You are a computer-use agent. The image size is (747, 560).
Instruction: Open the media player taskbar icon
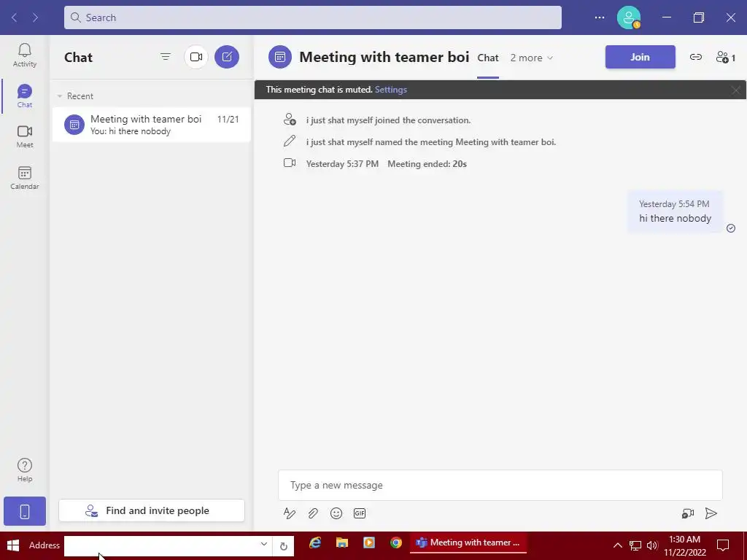point(369,542)
